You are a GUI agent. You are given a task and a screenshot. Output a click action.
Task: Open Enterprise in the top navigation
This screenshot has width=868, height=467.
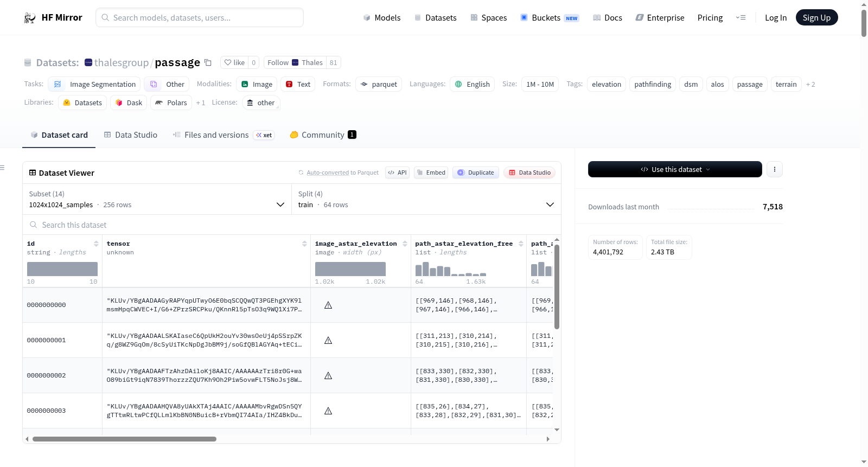click(660, 18)
